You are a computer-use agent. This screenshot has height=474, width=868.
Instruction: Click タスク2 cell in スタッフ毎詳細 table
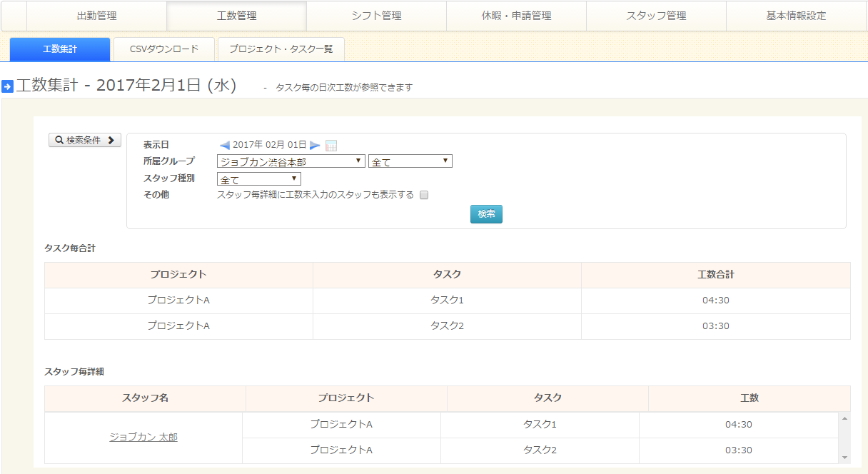pyautogui.click(x=540, y=450)
